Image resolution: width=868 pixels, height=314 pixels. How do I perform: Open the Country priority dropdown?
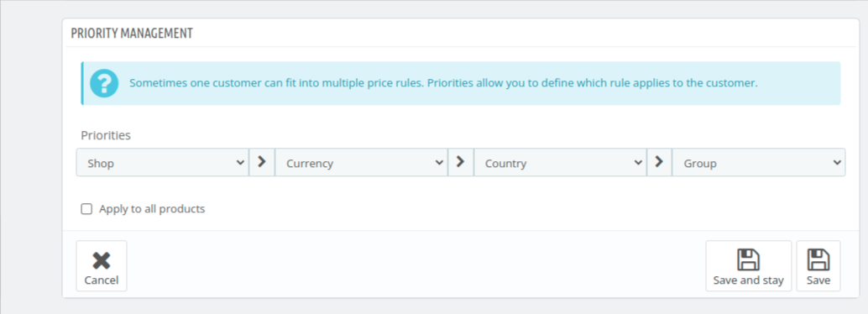[560, 162]
